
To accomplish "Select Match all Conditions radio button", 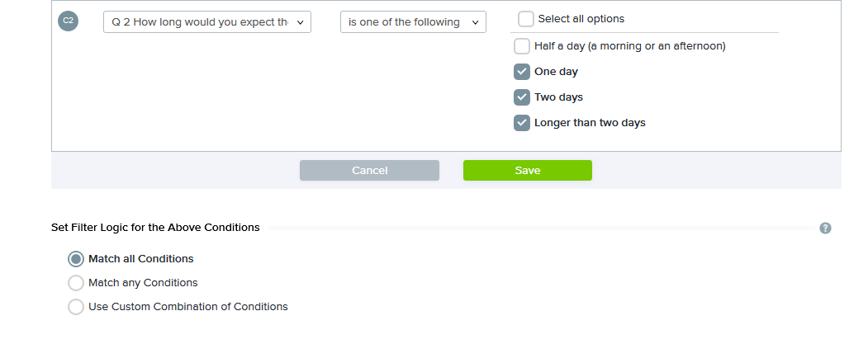I will tap(76, 259).
